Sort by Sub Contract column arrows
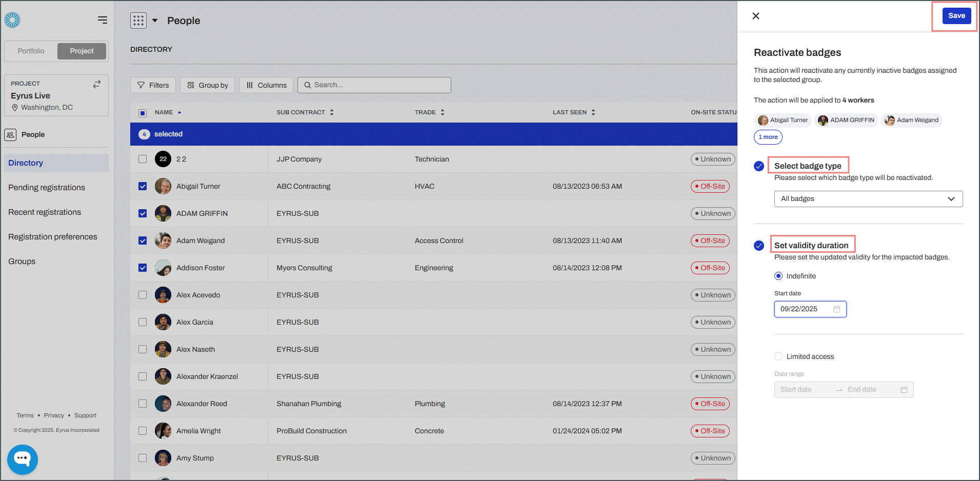 tap(332, 112)
